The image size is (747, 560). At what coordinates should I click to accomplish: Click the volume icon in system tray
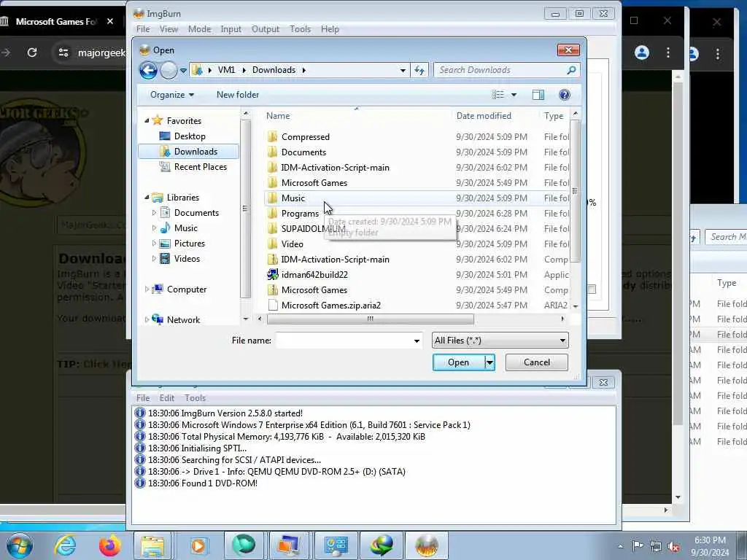[673, 547]
